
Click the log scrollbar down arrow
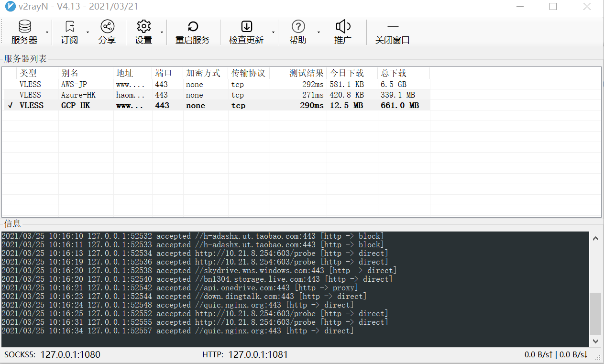[595, 341]
